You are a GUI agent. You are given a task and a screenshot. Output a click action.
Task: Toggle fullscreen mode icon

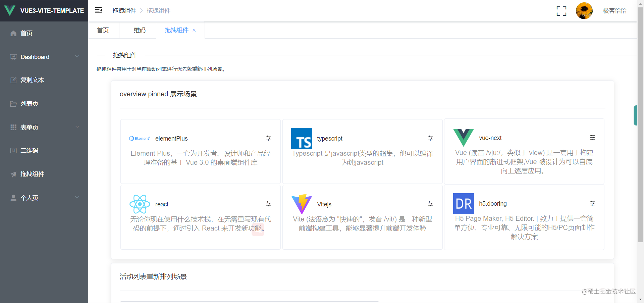(561, 11)
